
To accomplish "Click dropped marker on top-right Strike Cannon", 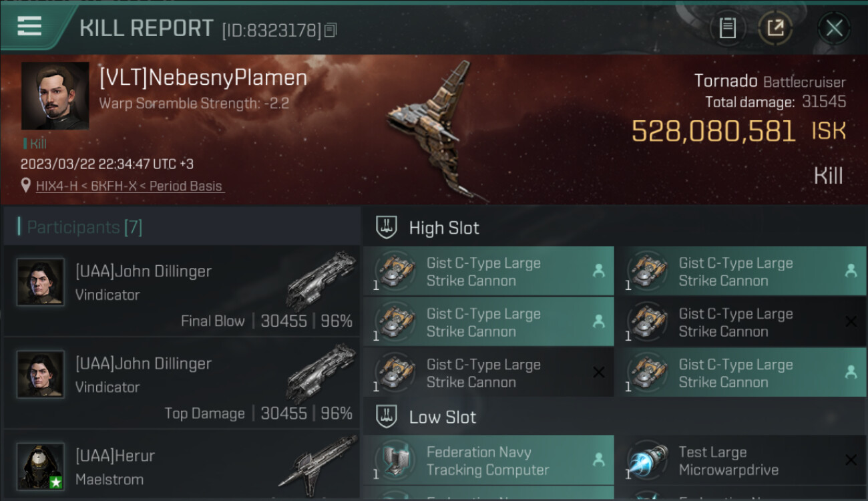I will coord(851,271).
